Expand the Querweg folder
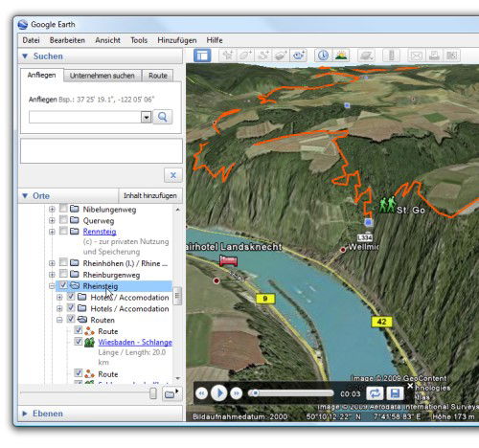The width and height of the screenshot is (479, 448). 52,220
